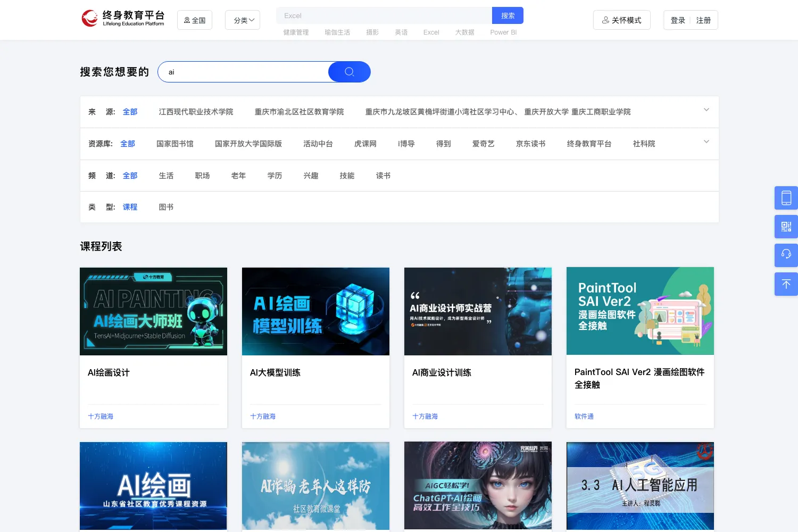Viewport: 798px width, 532px height.
Task: Open the mobile phone icon in sidebar
Action: click(x=786, y=198)
